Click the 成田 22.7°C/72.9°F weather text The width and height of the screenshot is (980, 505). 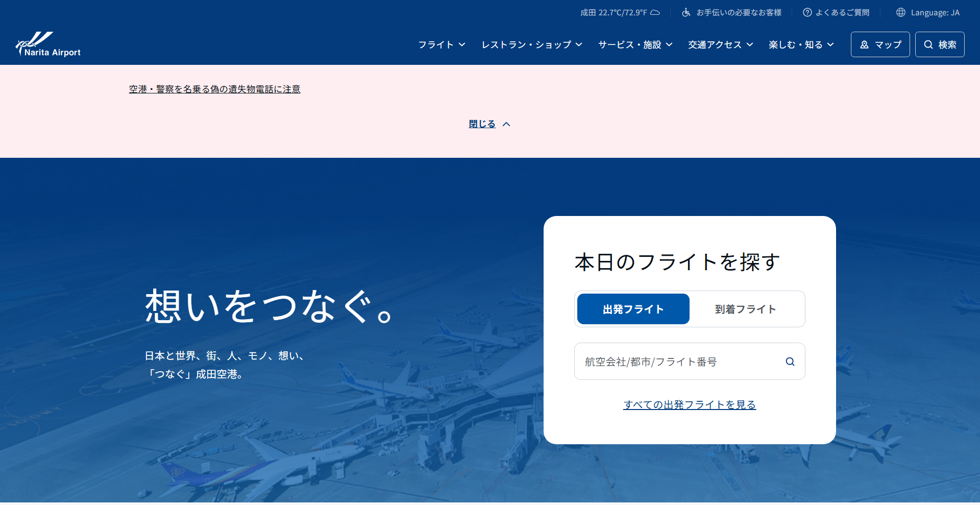pyautogui.click(x=614, y=12)
